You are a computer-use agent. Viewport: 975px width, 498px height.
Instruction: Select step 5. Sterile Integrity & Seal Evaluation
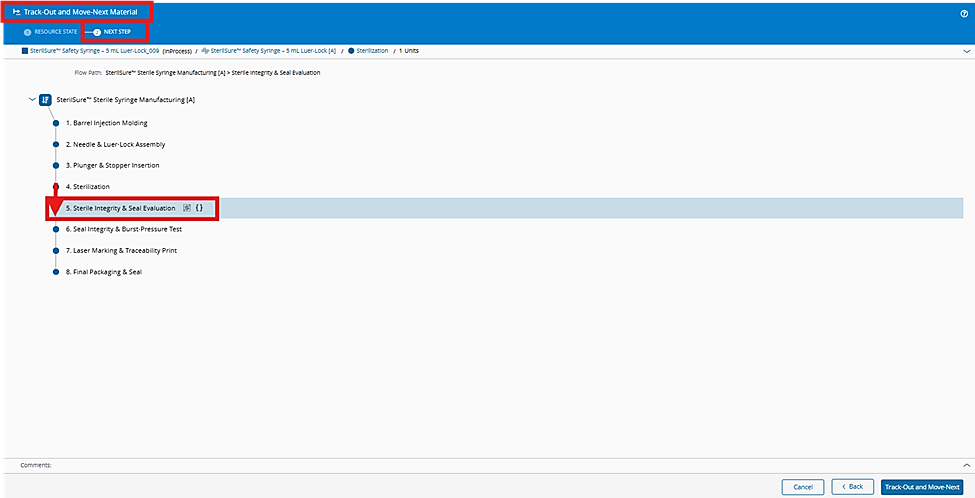[x=121, y=208]
